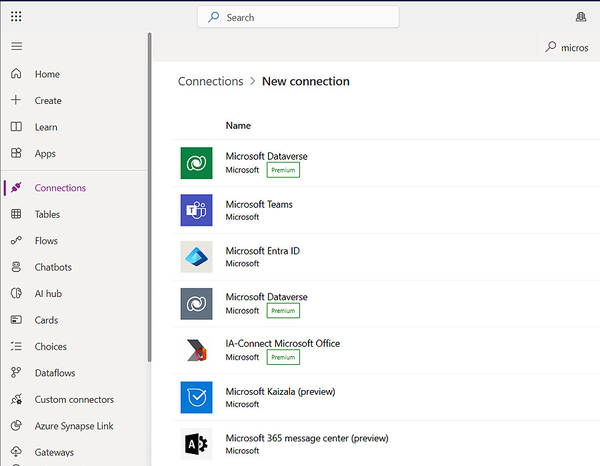The width and height of the screenshot is (600, 466).
Task: Select the Microsoft Entra ID connector name
Action: coord(262,251)
